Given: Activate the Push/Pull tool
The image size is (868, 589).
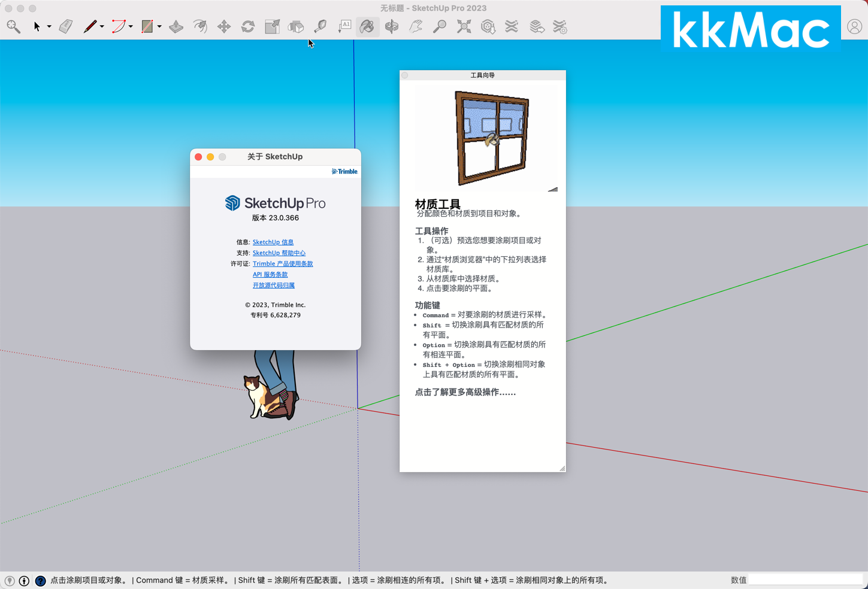Looking at the screenshot, I should (176, 26).
